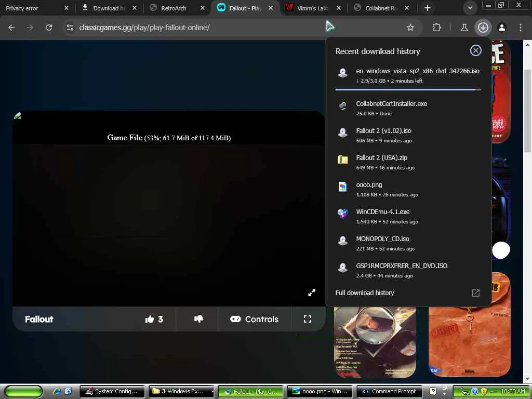Switch to the Vimm's Lair tab

pos(312,8)
